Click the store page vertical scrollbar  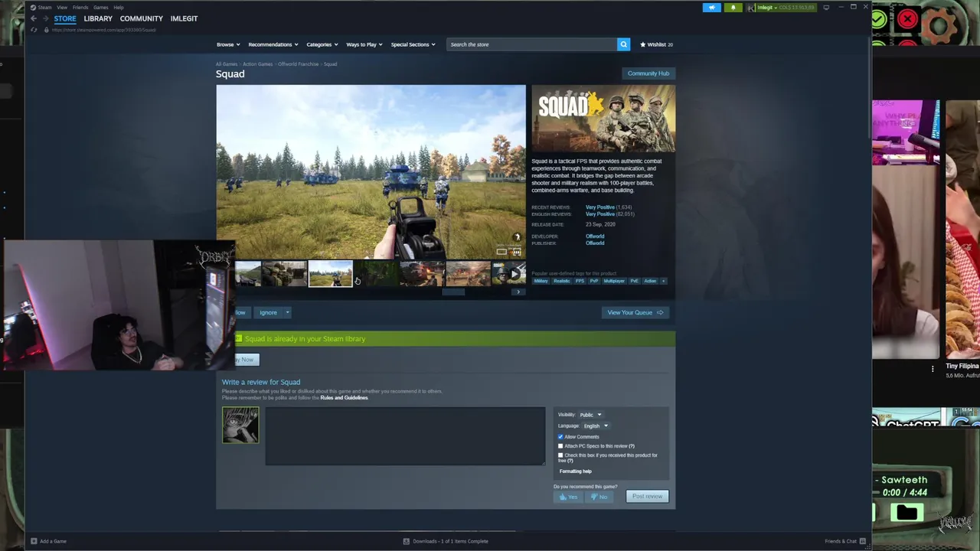click(x=870, y=88)
